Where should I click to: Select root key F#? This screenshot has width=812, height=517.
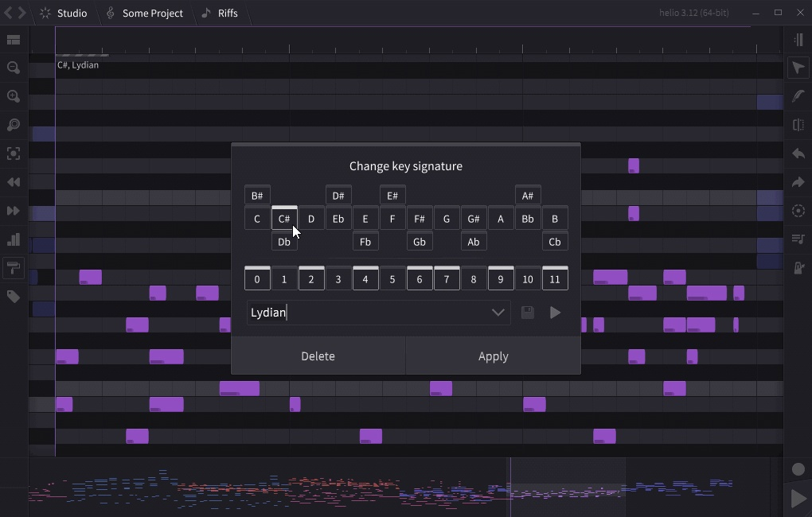(x=420, y=219)
